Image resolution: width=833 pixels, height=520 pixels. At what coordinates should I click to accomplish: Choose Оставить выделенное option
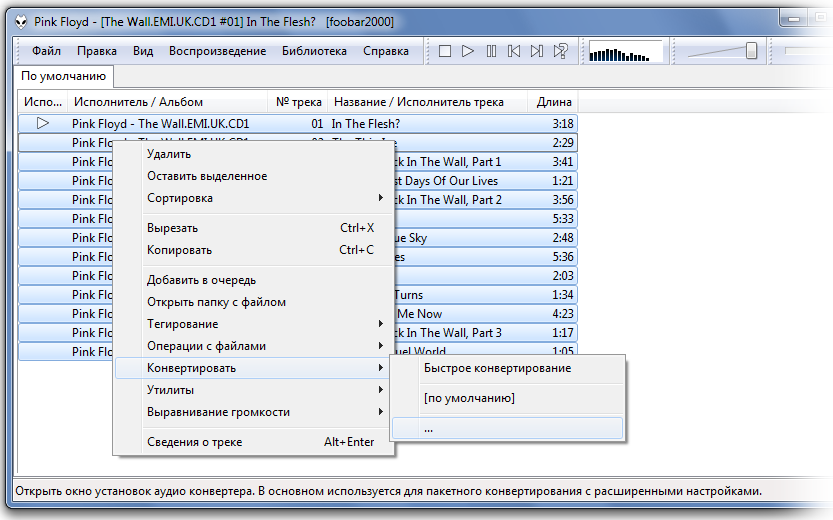pos(254,176)
